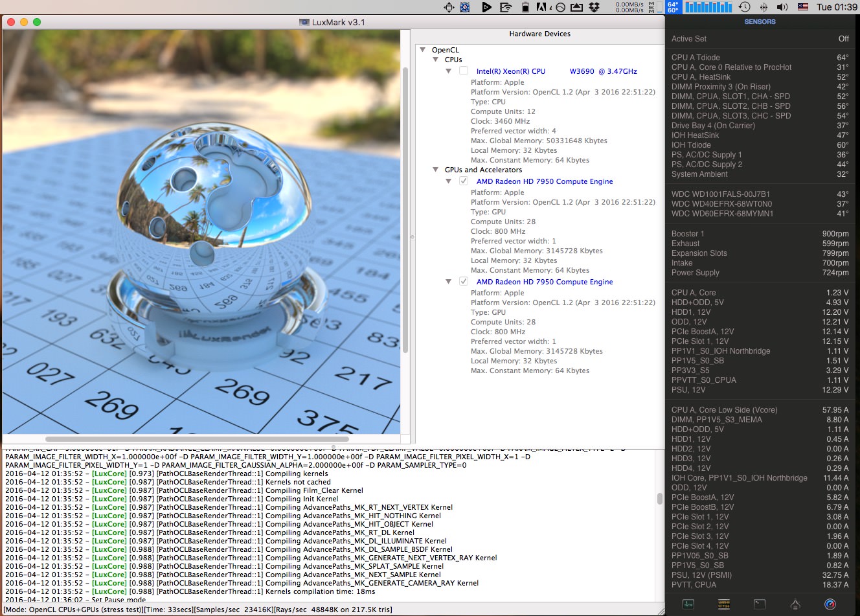The image size is (860, 616).
Task: Collapse the OpenCL tree node
Action: (x=423, y=50)
